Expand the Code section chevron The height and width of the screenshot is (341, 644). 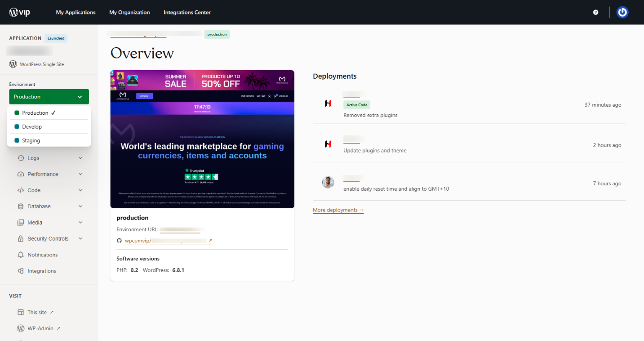[80, 190]
